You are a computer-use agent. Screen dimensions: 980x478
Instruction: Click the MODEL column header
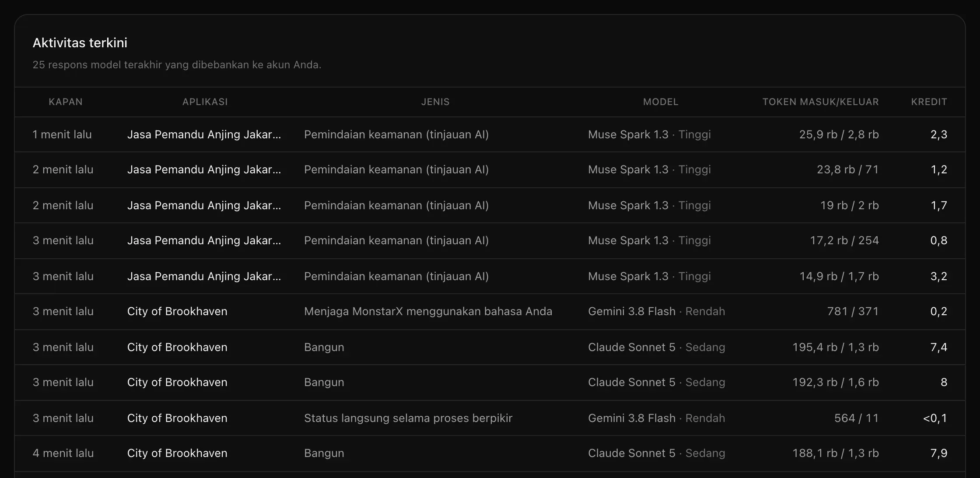661,102
